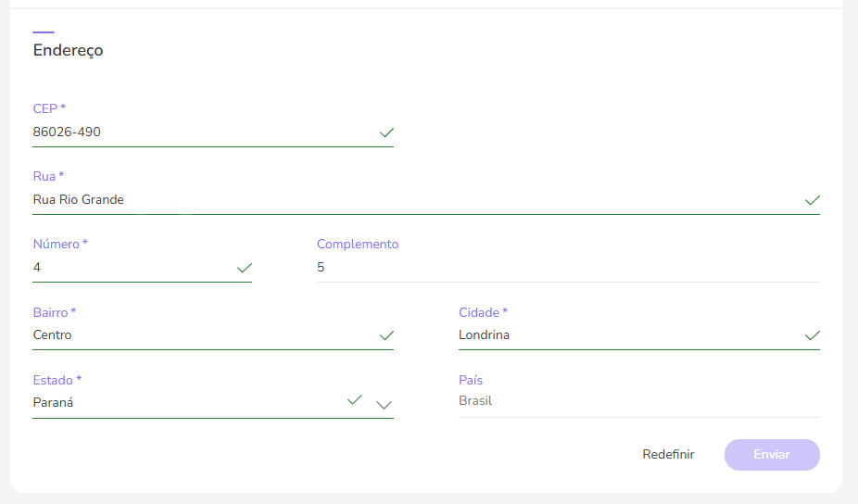Click the checkmark next to Paraná
This screenshot has height=504, width=858.
354,400
